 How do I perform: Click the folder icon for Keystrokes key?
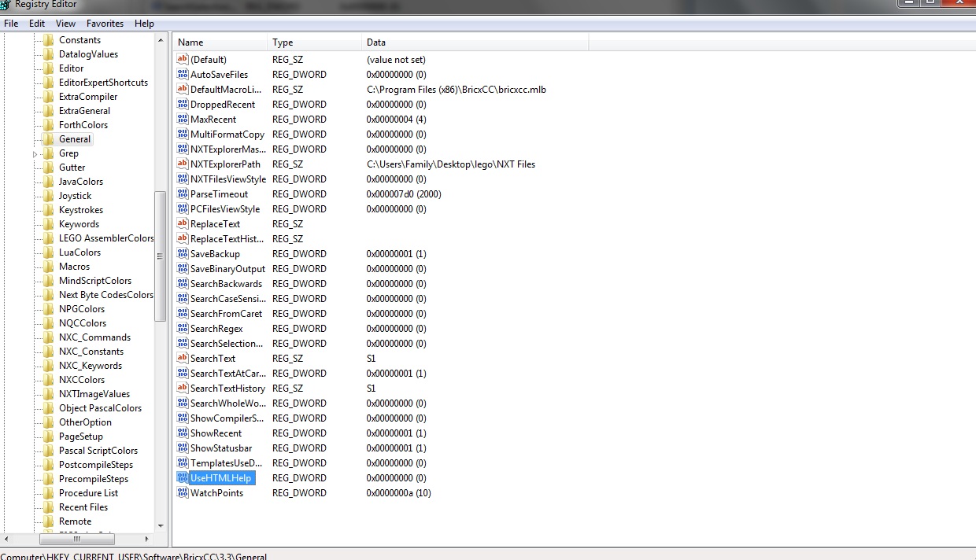49,210
